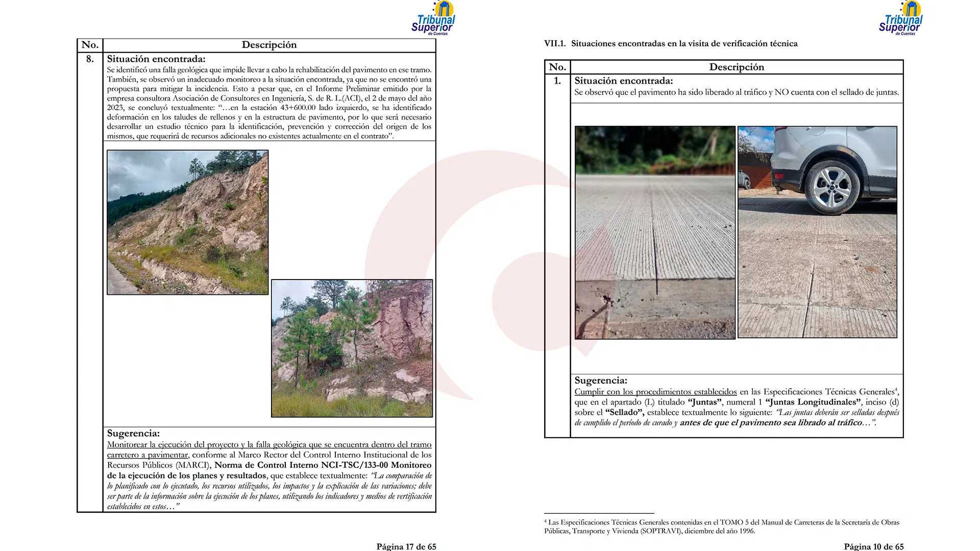
Task: Open the concrete pavement joint close-up photo
Action: [655, 232]
